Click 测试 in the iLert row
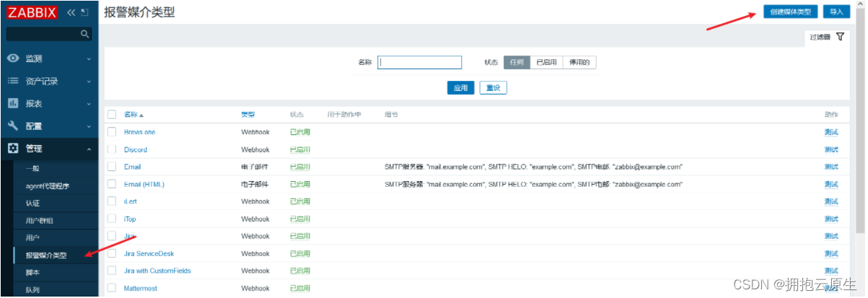The height and width of the screenshot is (298, 868). [x=831, y=201]
